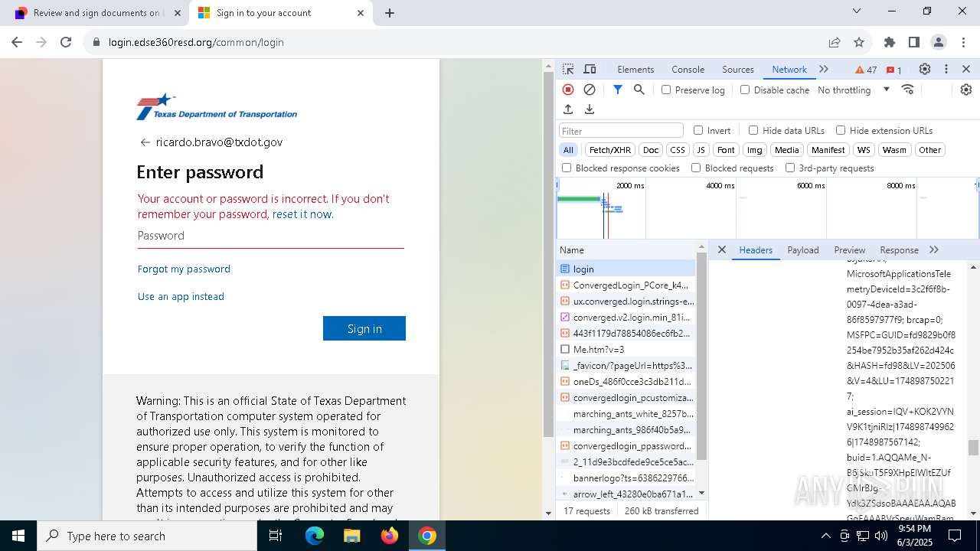Open Network panel settings gear
Screen dimensions: 980x551
pyautogui.click(x=966, y=90)
